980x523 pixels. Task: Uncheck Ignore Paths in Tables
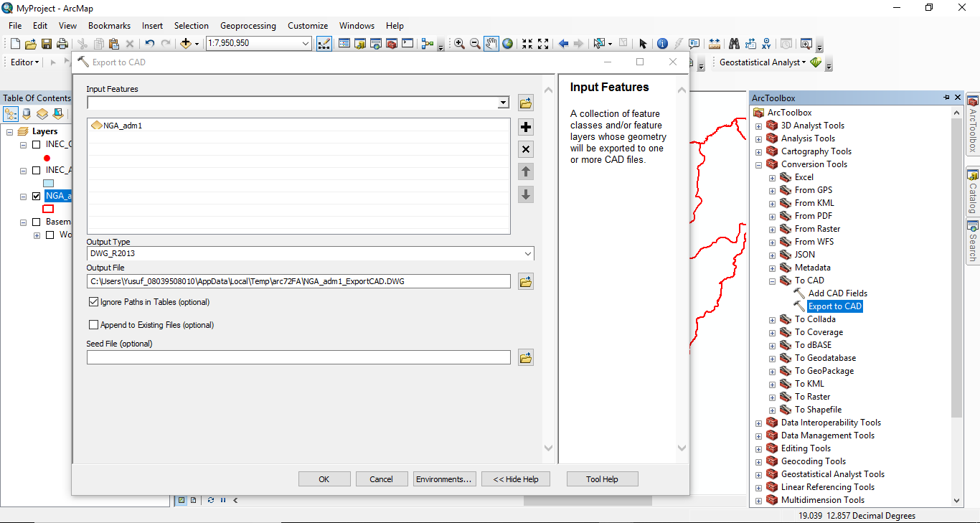[x=93, y=302]
